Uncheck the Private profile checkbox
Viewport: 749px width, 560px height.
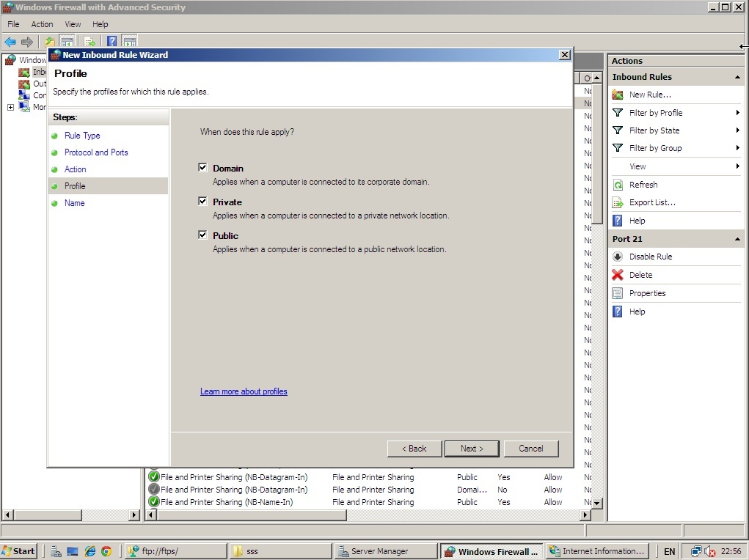(202, 201)
